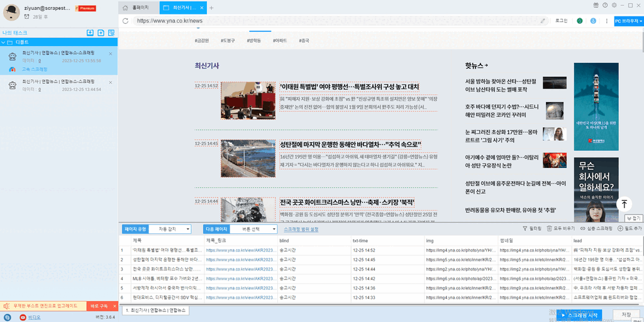Screen dimensions: 644x322
Task: Click the 로그인 button
Action: point(561,21)
